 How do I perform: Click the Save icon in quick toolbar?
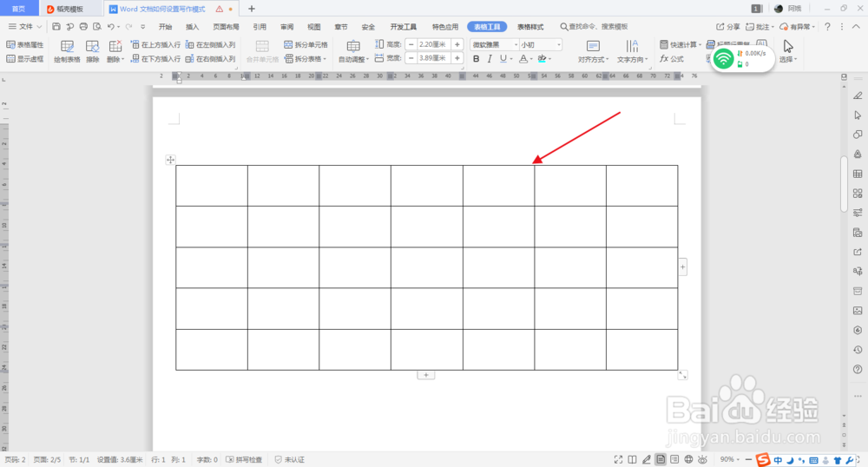coord(56,27)
